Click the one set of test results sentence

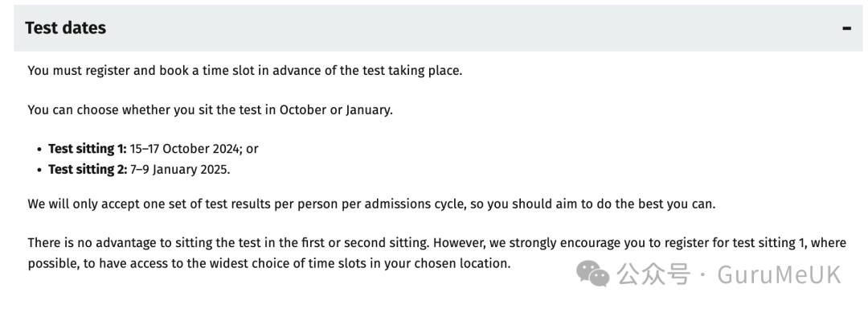(x=371, y=204)
